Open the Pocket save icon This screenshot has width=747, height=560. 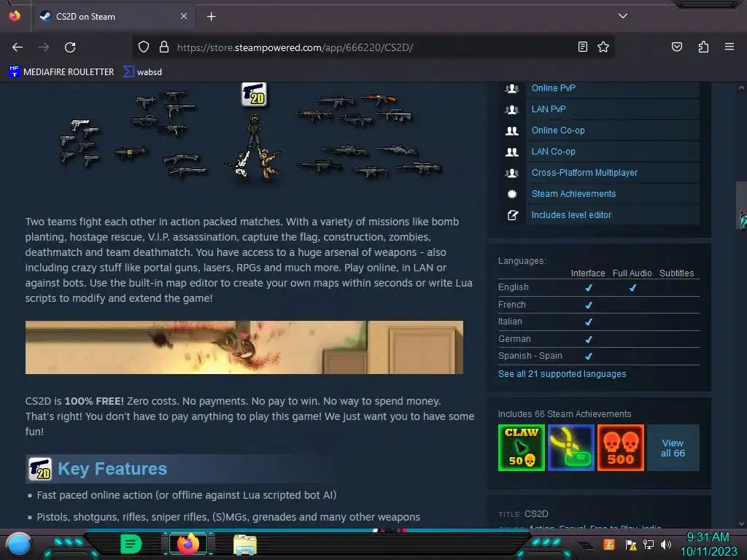tap(676, 47)
